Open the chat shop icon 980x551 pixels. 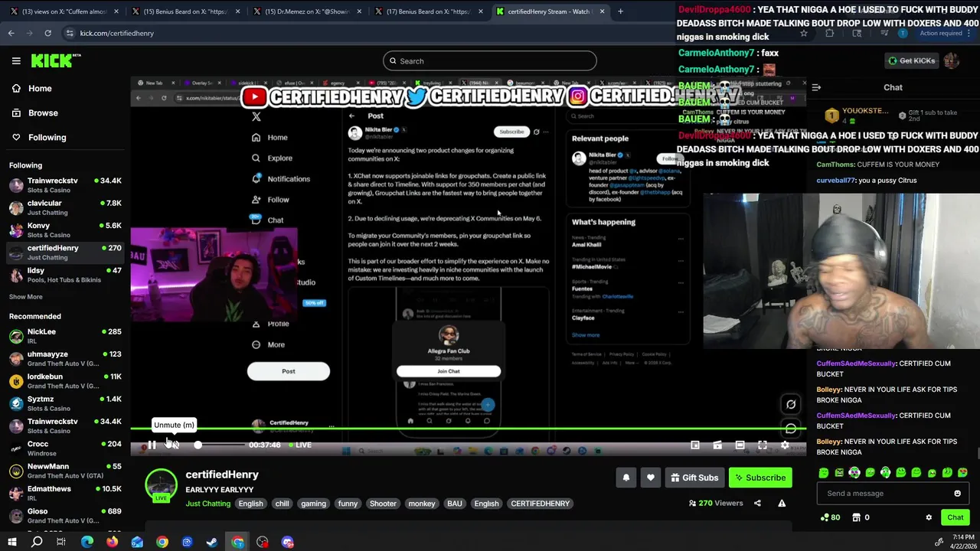(857, 517)
